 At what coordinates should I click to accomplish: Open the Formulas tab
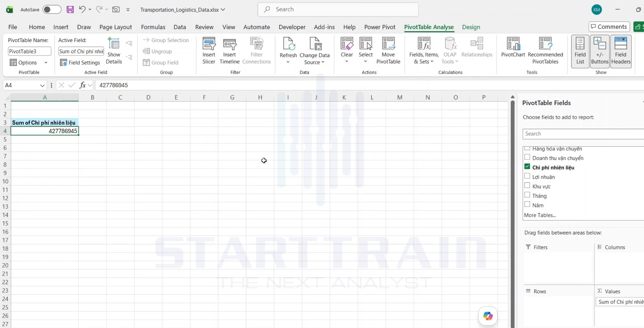(153, 27)
